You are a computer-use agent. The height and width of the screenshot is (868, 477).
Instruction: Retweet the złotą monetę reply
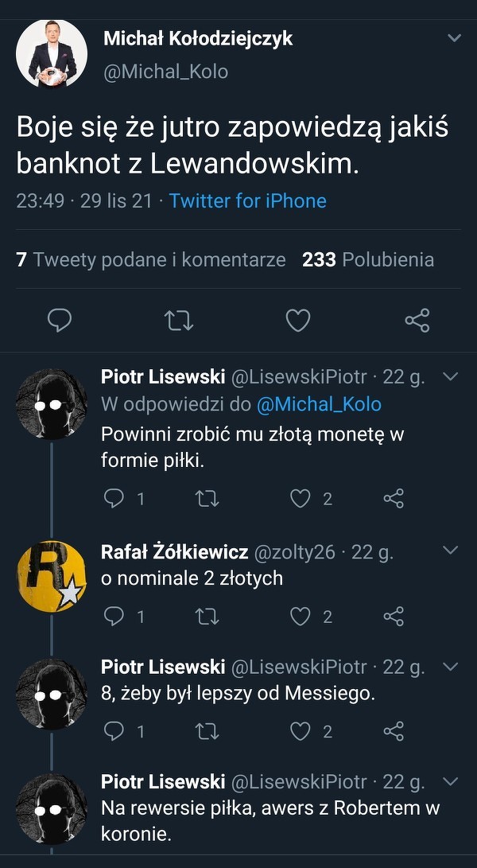pos(207,498)
